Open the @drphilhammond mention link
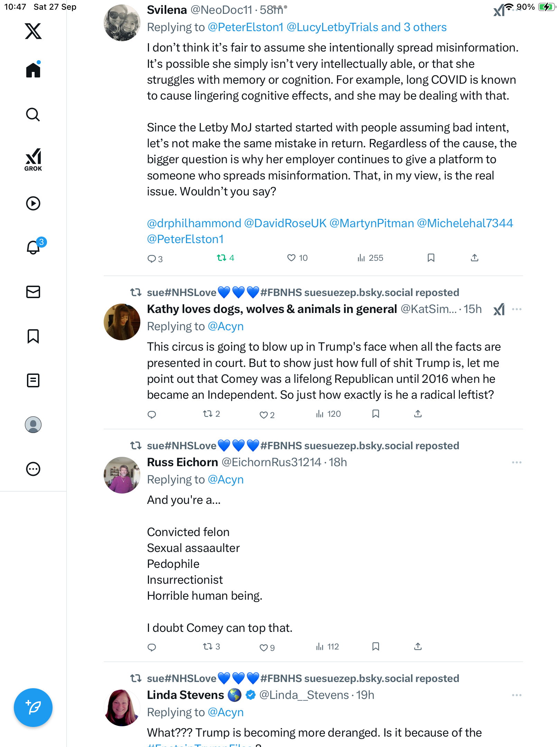 coord(194,223)
